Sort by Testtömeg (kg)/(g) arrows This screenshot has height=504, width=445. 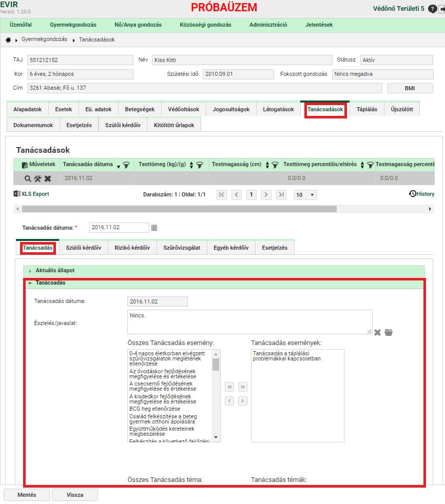tap(191, 165)
